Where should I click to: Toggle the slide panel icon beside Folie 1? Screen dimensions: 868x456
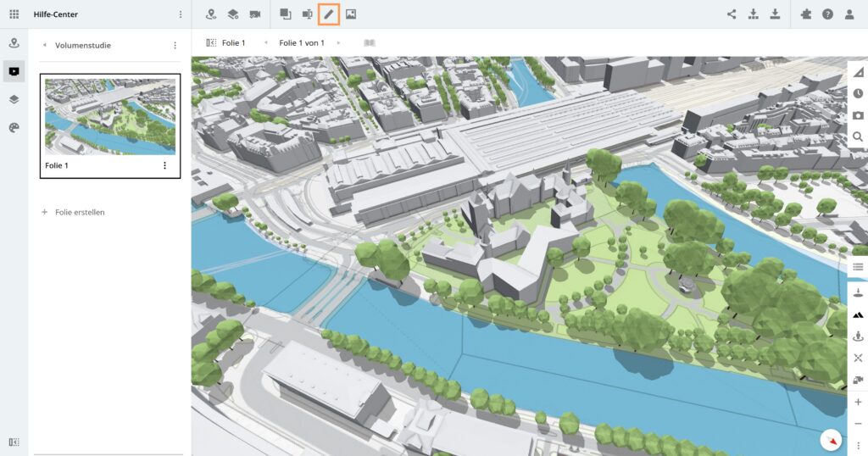click(211, 42)
